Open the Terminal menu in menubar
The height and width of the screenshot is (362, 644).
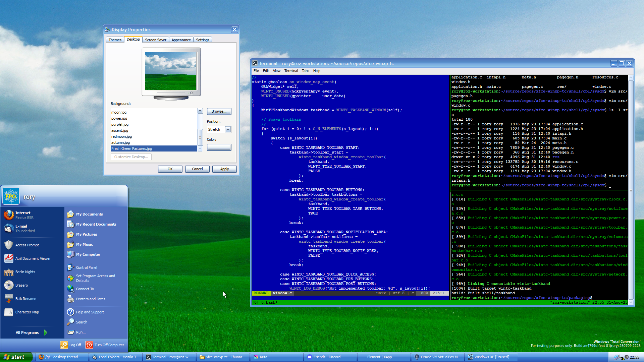[x=291, y=71]
